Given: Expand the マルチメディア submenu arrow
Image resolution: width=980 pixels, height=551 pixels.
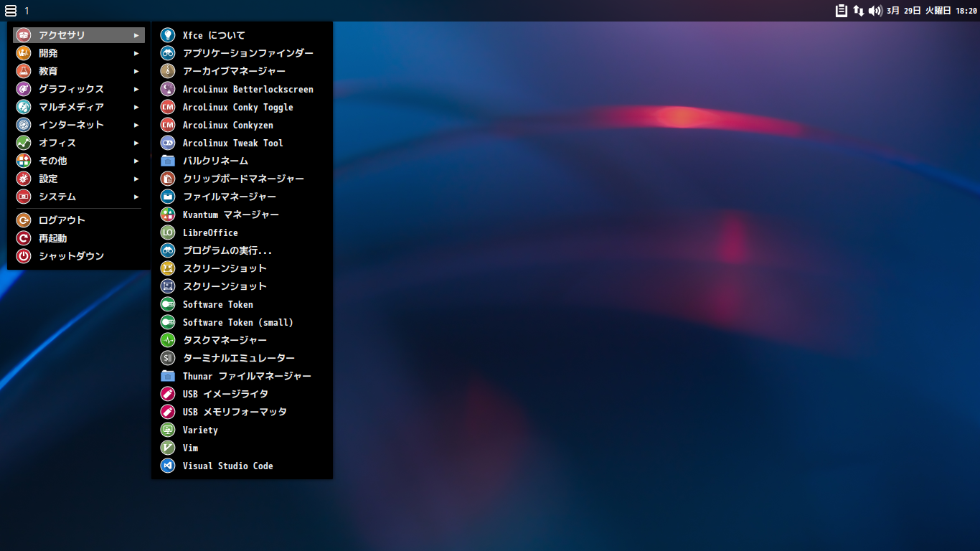Looking at the screenshot, I should point(136,107).
